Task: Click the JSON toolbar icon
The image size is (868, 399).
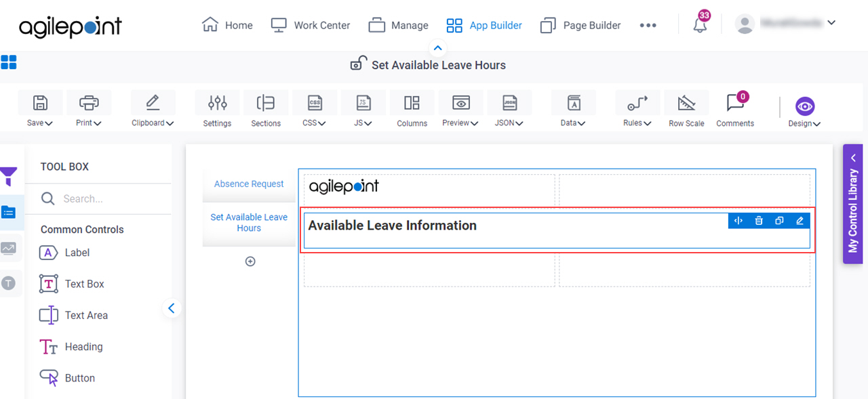Action: coord(509,103)
